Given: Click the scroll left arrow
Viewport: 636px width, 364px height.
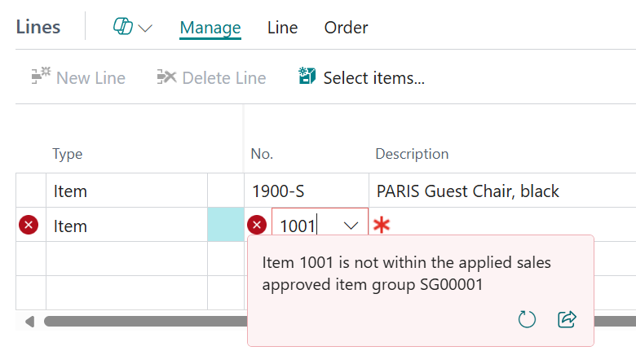Looking at the screenshot, I should tap(29, 322).
